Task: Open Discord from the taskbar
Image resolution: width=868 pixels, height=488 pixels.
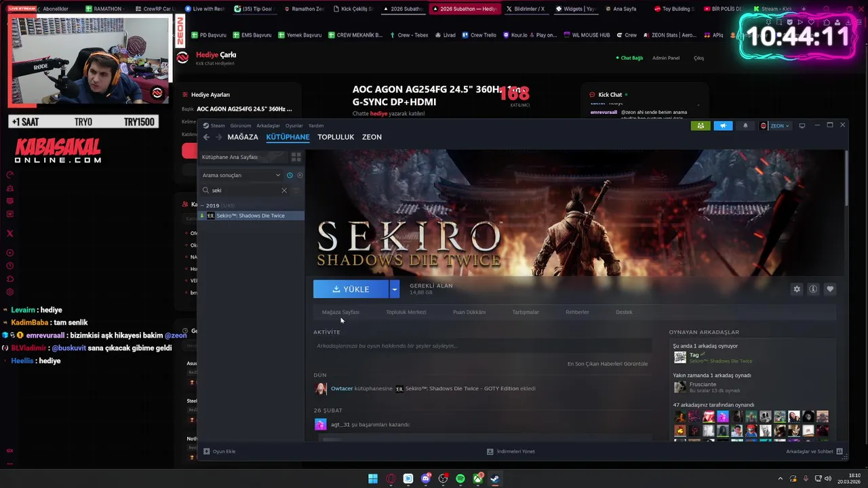Action: 425,479
